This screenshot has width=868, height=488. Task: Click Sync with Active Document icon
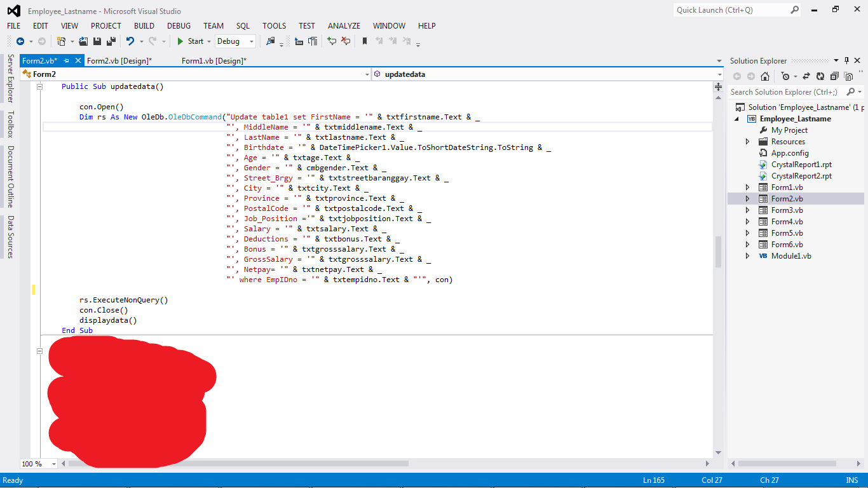pyautogui.click(x=806, y=76)
